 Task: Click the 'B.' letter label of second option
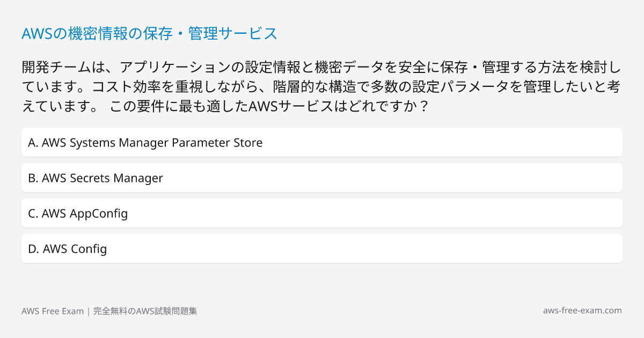(x=33, y=178)
